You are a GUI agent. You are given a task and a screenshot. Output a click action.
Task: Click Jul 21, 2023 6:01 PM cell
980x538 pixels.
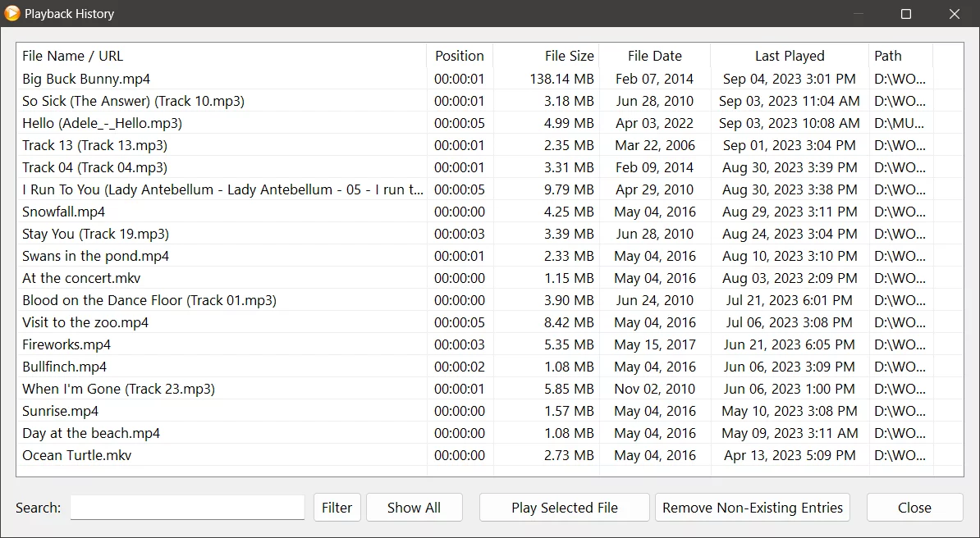[790, 300]
